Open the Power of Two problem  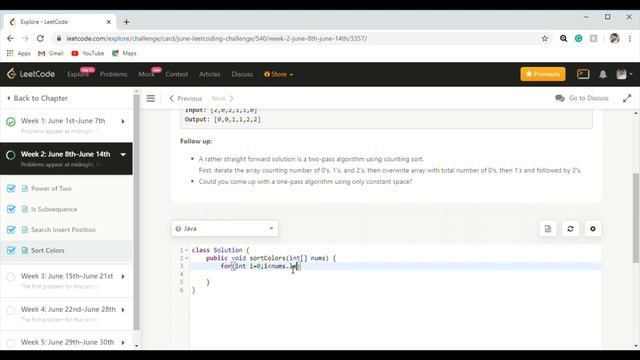pyautogui.click(x=51, y=189)
